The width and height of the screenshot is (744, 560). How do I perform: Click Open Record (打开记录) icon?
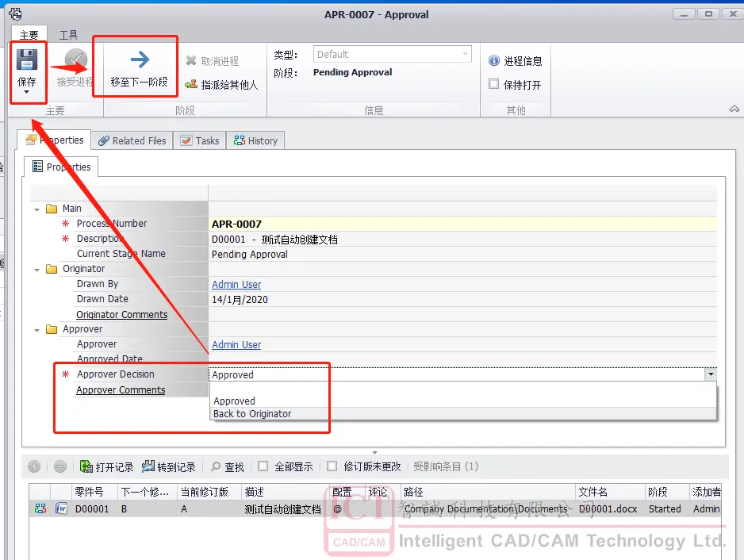(x=86, y=466)
